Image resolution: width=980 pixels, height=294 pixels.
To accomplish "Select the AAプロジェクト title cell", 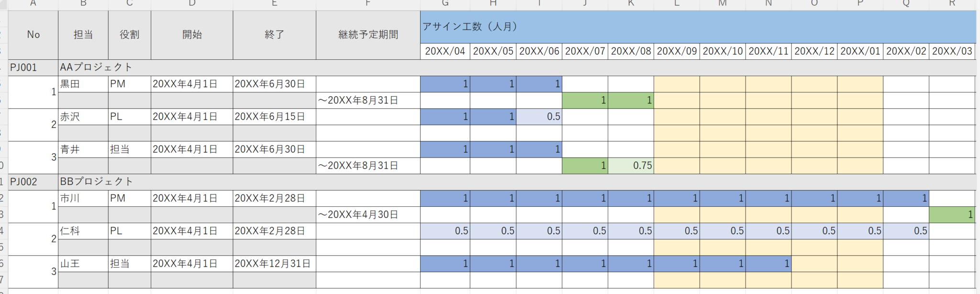I will click(x=96, y=68).
